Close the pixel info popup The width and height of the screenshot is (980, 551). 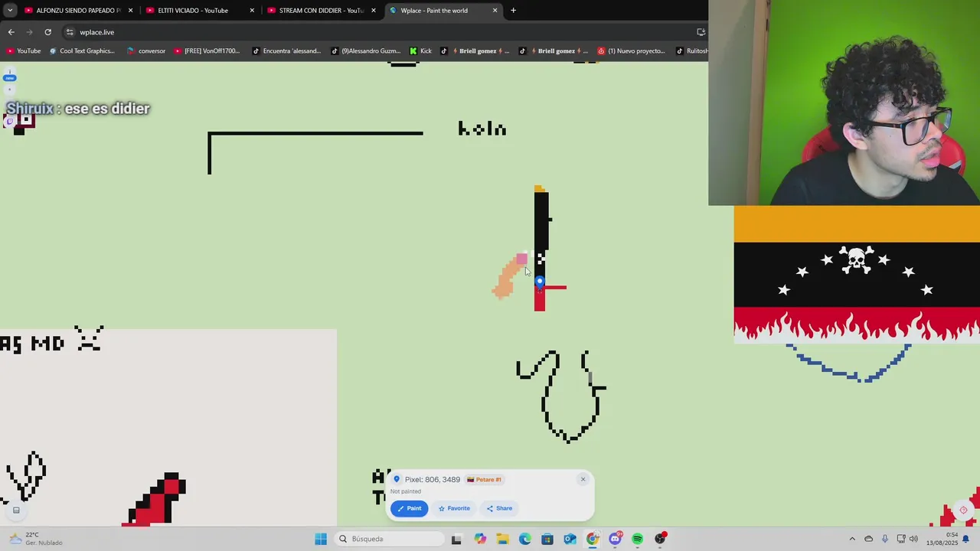click(x=583, y=479)
